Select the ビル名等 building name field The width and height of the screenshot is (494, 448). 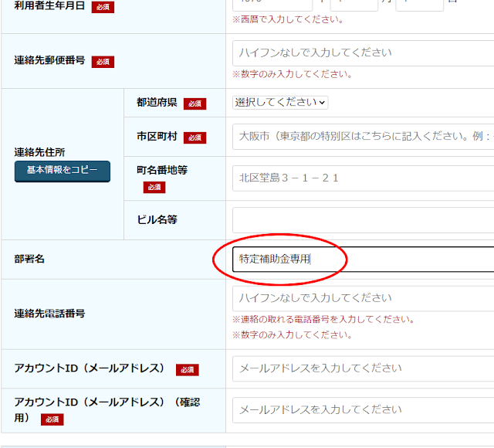pos(363,220)
